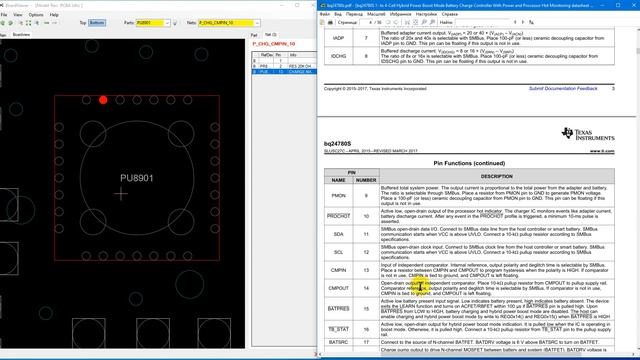Click the BATSRC pin name cell
Viewport: 640px width, 360px height.
pos(338,342)
